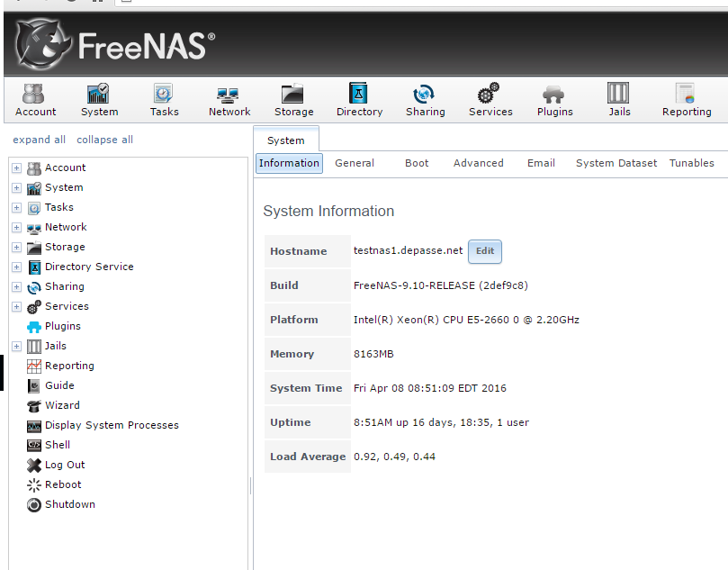Switch to the Advanced tab
The width and height of the screenshot is (728, 570).
coord(478,164)
